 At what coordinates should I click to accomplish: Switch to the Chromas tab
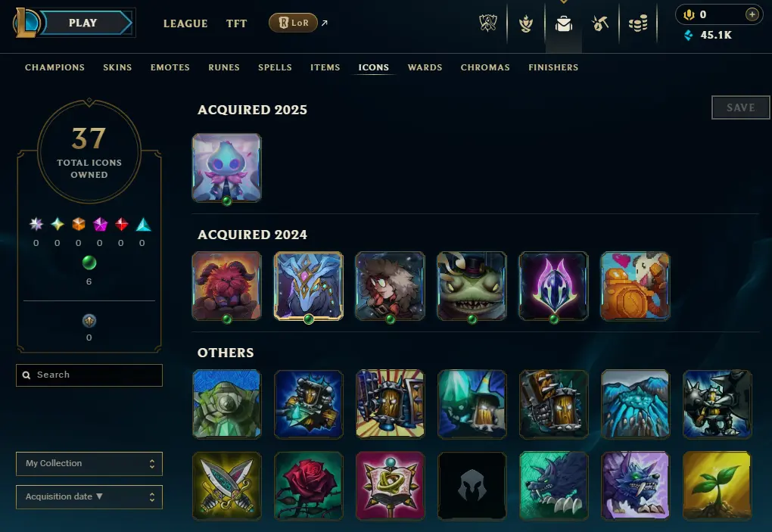pos(485,67)
